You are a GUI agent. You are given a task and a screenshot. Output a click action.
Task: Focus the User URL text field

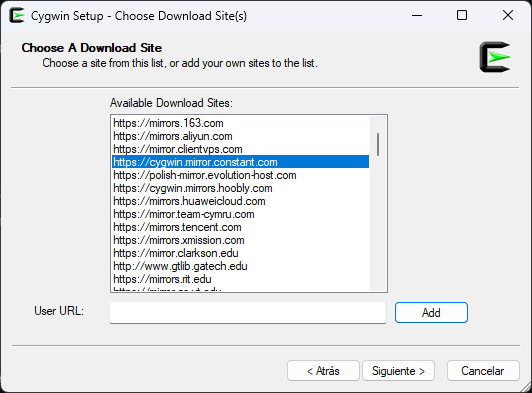tap(248, 313)
